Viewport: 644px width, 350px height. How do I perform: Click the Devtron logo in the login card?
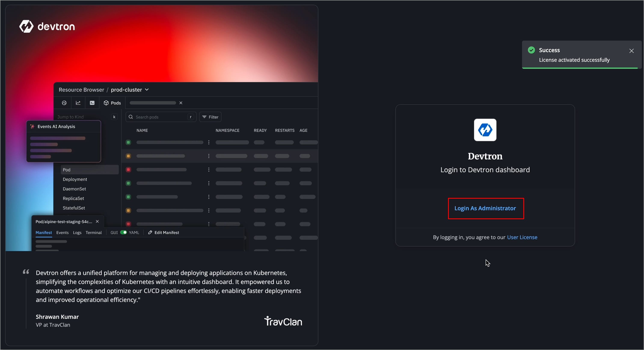tap(485, 130)
